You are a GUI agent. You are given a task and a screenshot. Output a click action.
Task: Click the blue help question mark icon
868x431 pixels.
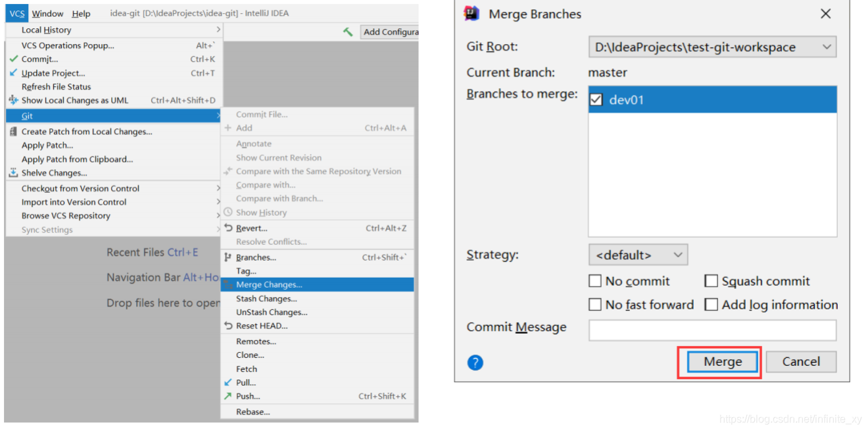point(475,363)
